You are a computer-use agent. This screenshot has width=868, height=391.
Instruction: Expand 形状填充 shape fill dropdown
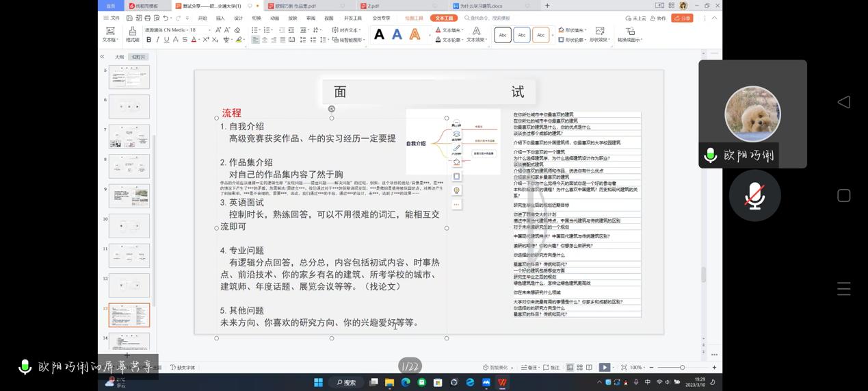586,30
